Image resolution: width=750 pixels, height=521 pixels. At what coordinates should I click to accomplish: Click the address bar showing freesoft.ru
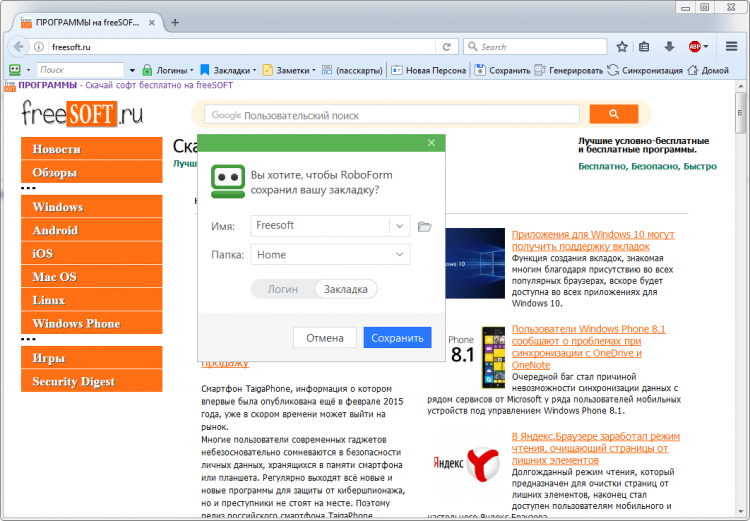242,47
